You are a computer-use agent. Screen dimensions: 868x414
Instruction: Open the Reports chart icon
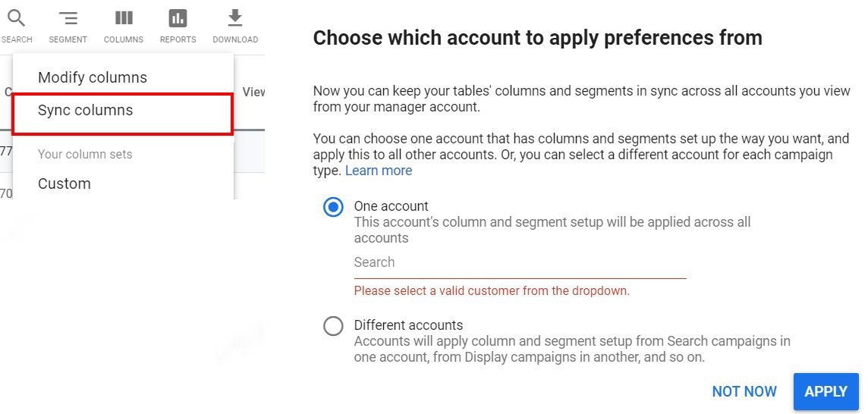[x=178, y=18]
